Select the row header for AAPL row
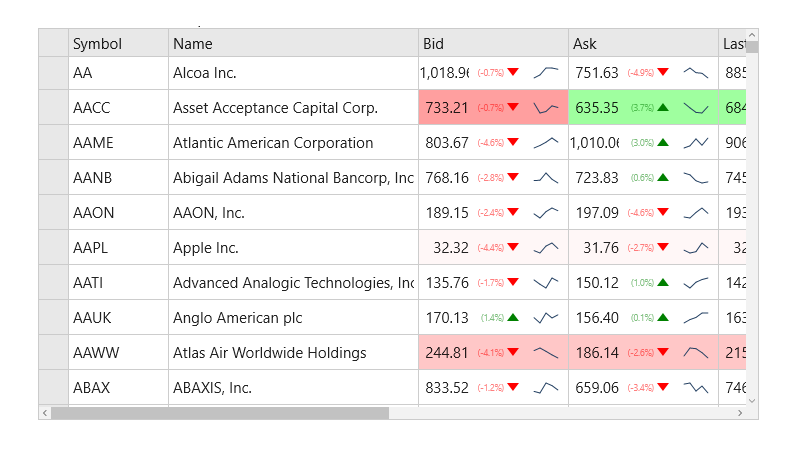This screenshot has width=800, height=450. (x=53, y=247)
